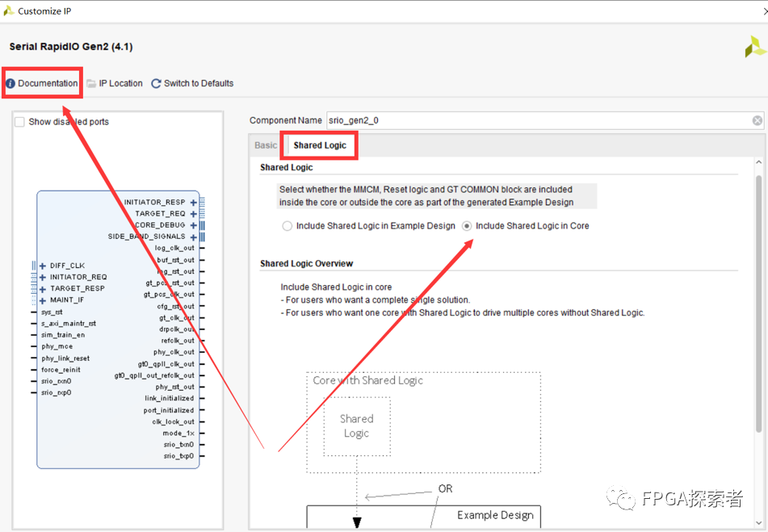This screenshot has width=768, height=532.
Task: Click the Vivado logo icon in the title bar
Action: point(8,10)
